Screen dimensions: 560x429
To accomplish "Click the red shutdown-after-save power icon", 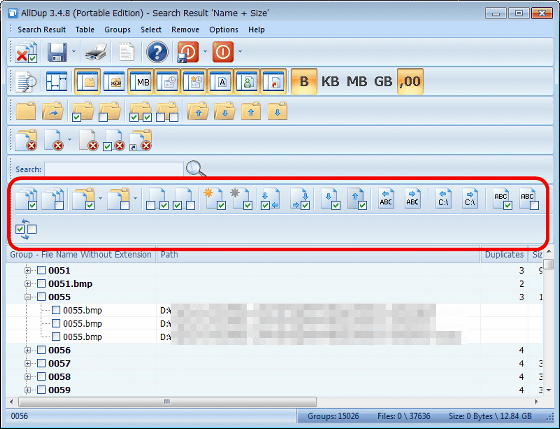I will pos(188,52).
